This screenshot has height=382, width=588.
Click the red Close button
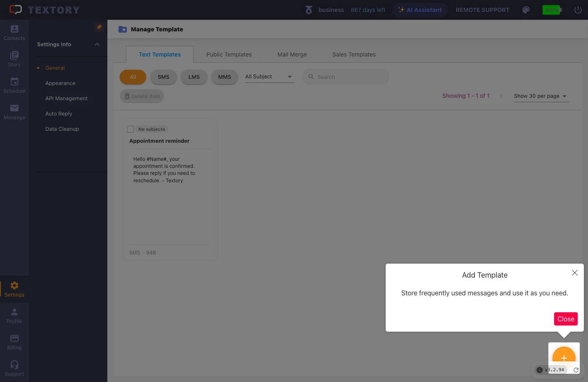pos(566,319)
